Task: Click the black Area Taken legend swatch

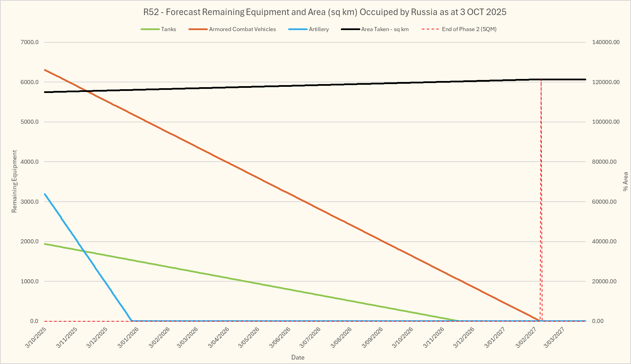Action: click(x=350, y=29)
